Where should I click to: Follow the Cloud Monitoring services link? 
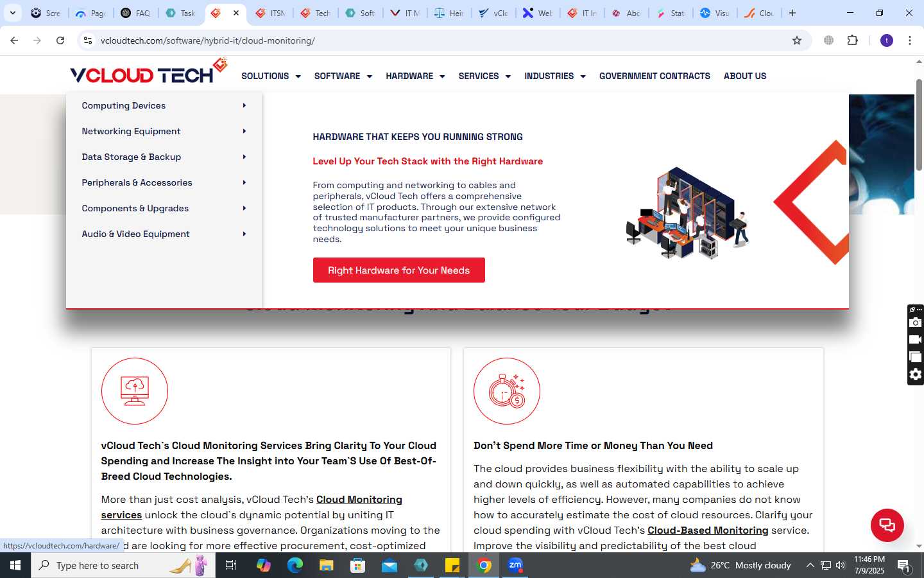click(252, 507)
